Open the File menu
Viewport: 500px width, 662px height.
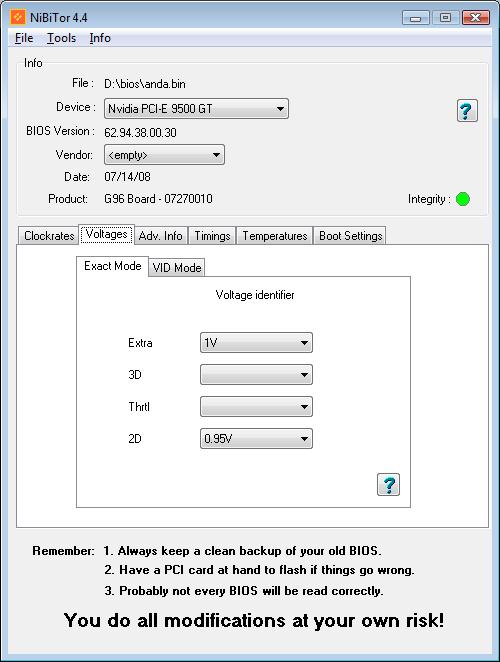(x=24, y=38)
